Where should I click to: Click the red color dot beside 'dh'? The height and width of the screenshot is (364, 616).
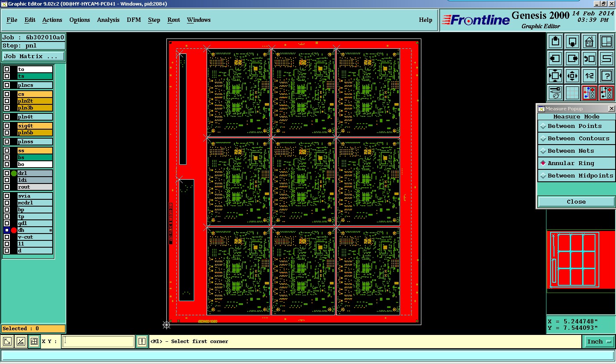tap(14, 230)
